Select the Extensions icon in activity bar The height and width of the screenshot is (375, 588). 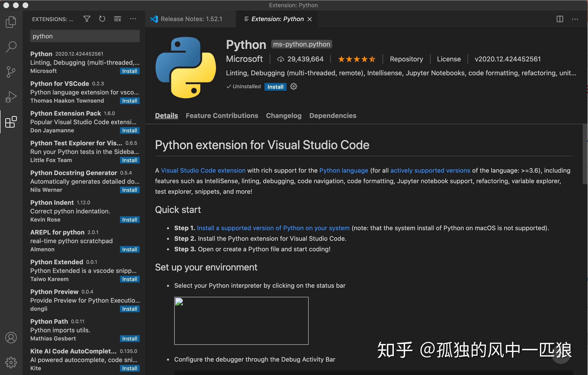(11, 122)
